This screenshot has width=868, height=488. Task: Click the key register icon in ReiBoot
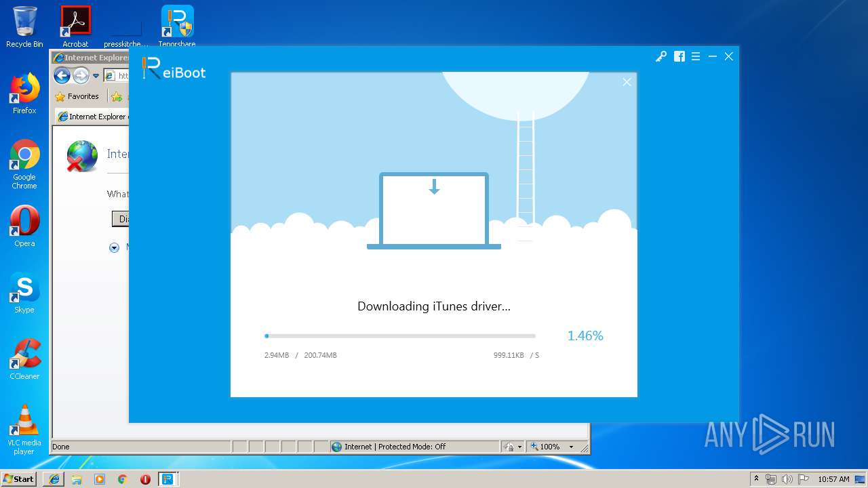click(660, 57)
